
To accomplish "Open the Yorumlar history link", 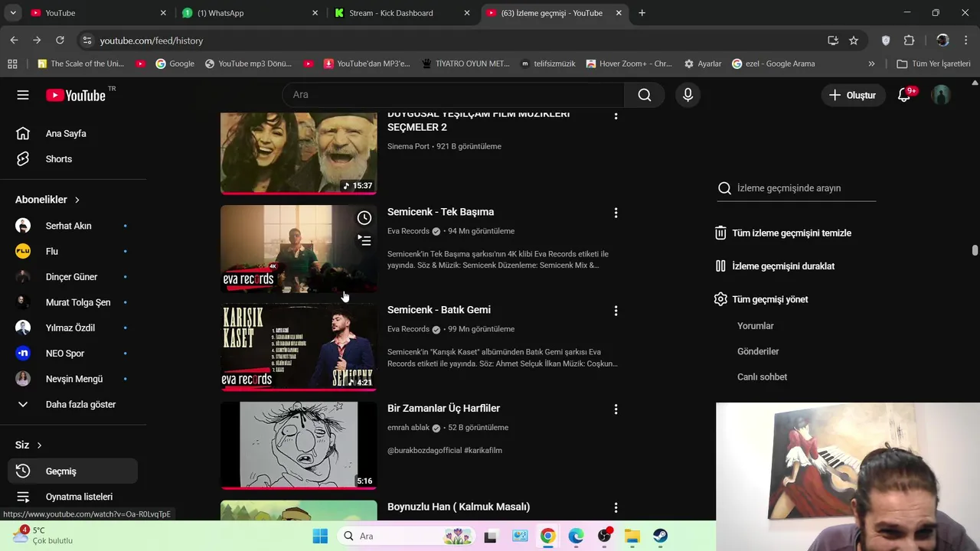I will coord(756,326).
